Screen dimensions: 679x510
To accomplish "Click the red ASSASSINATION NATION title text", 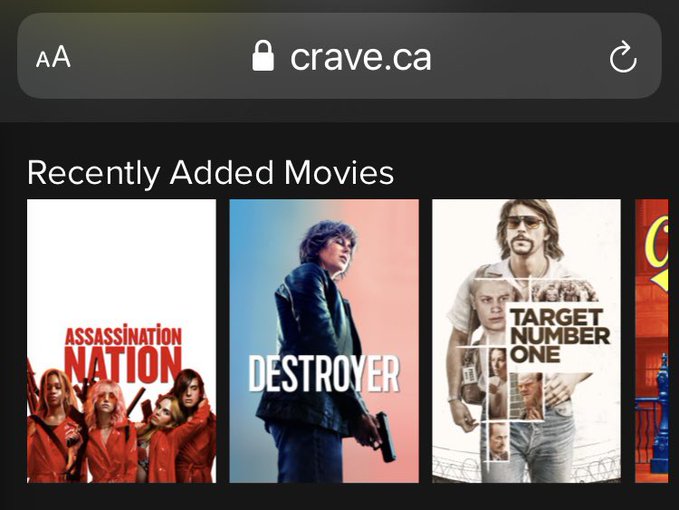I will click(x=123, y=353).
